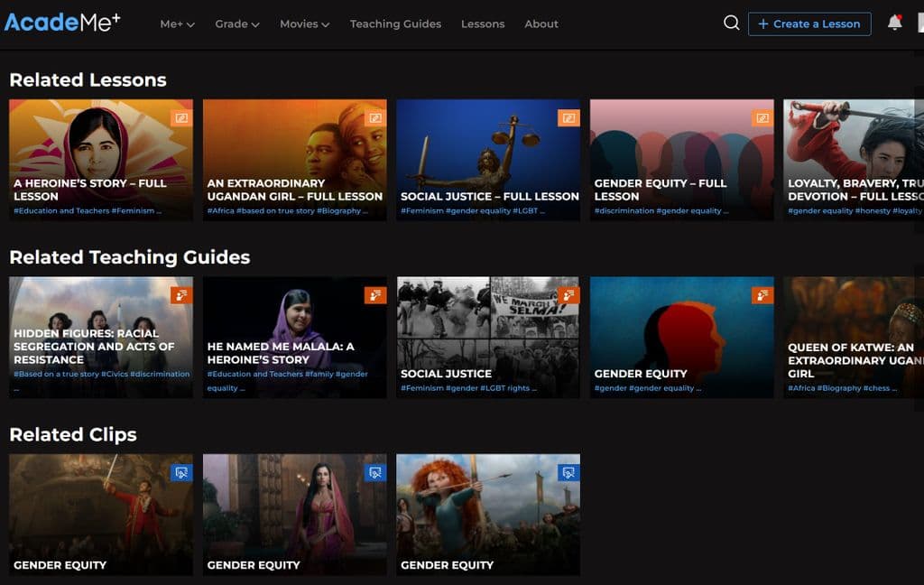Open Social Justice teaching guide title
This screenshot has height=585, width=924.
pyautogui.click(x=446, y=374)
